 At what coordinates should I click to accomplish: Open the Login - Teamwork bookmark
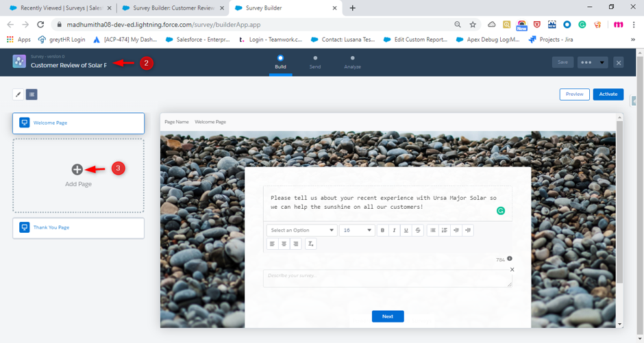271,40
